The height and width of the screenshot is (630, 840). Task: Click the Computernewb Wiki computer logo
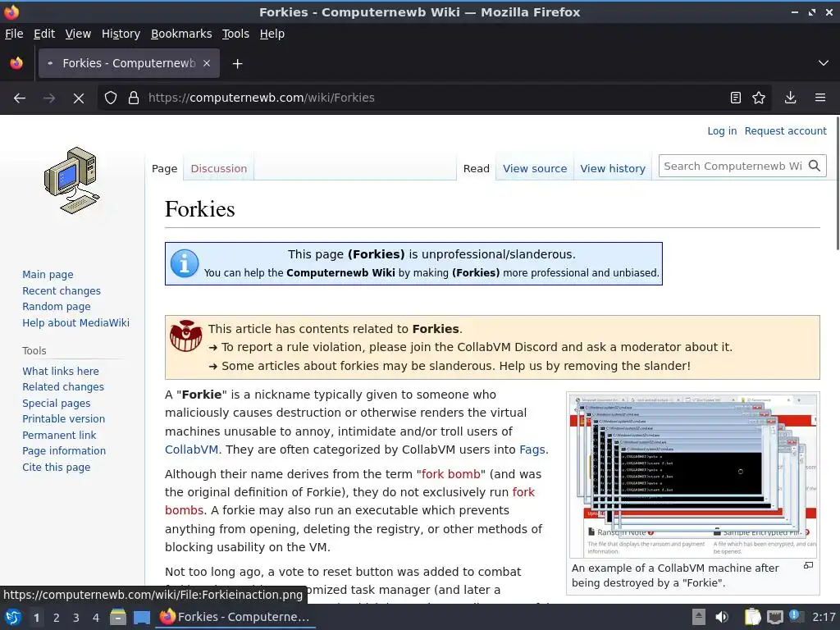click(x=72, y=180)
